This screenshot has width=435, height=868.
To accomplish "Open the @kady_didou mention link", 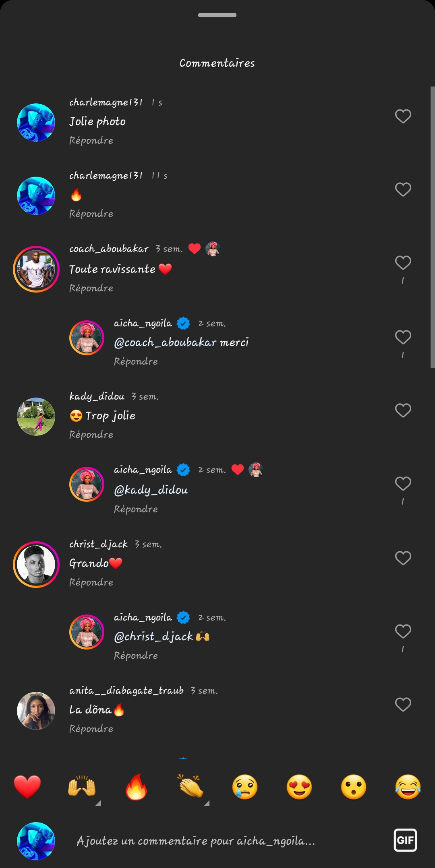I will [x=151, y=490].
